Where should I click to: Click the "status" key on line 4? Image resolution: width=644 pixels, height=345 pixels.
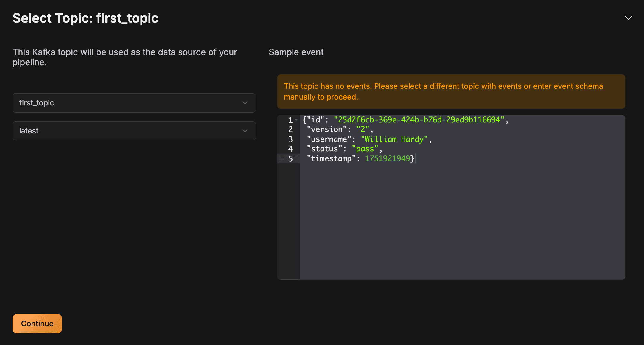(324, 149)
